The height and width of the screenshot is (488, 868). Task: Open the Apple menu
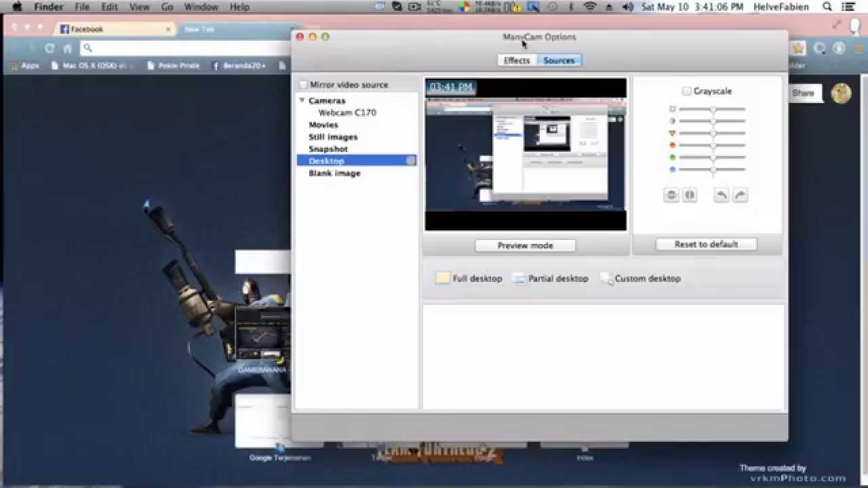[x=16, y=7]
